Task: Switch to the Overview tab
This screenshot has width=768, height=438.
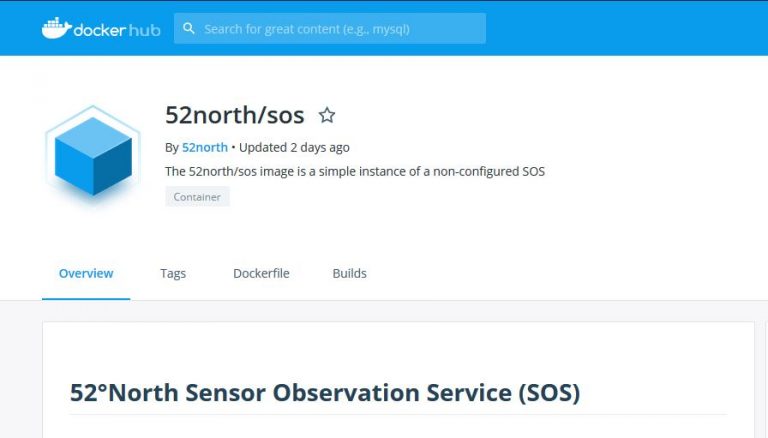Action: (x=86, y=273)
